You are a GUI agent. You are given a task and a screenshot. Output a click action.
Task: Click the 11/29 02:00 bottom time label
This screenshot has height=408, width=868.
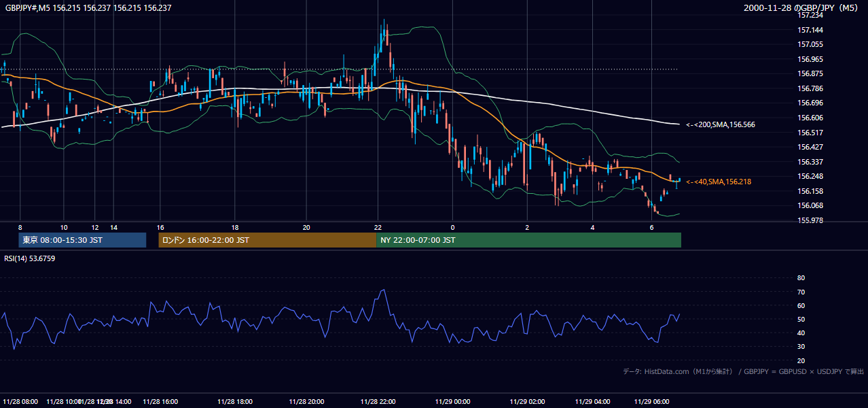click(527, 401)
